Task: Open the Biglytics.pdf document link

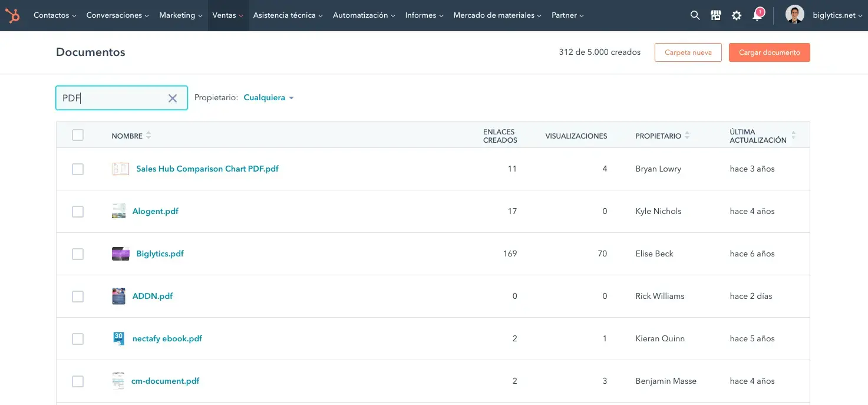Action: (x=160, y=253)
